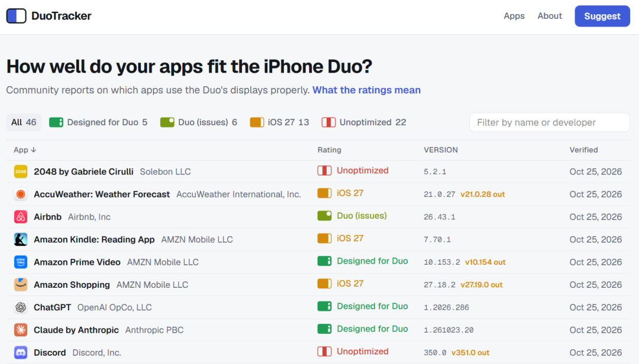Click the Amazon Prime Video app icon

coord(21,262)
